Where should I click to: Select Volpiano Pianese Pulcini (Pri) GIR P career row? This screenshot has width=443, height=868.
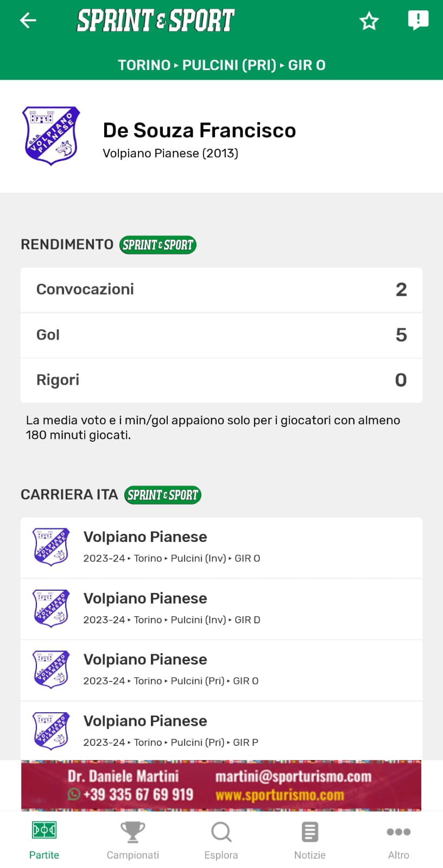pos(221,731)
